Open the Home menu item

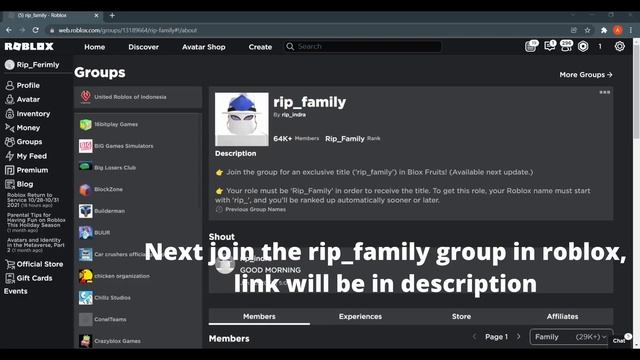(x=95, y=47)
